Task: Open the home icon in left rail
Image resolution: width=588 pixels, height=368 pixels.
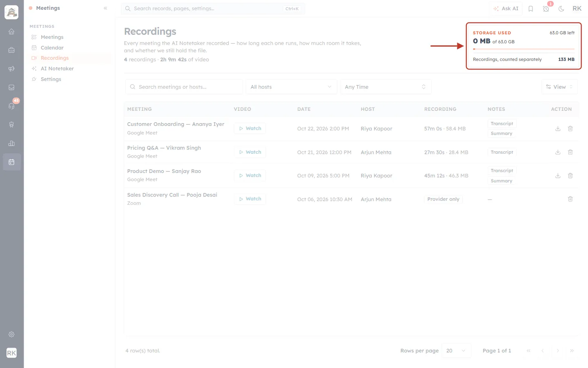Action: coord(11,31)
